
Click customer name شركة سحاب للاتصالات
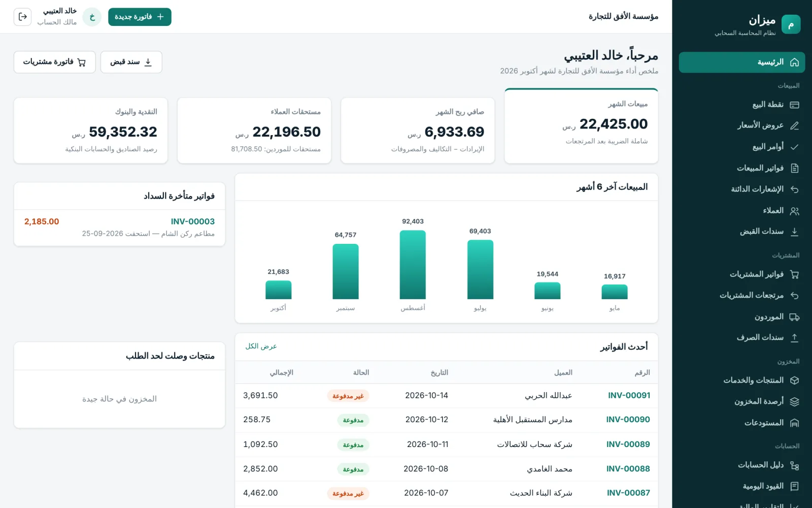tap(534, 444)
